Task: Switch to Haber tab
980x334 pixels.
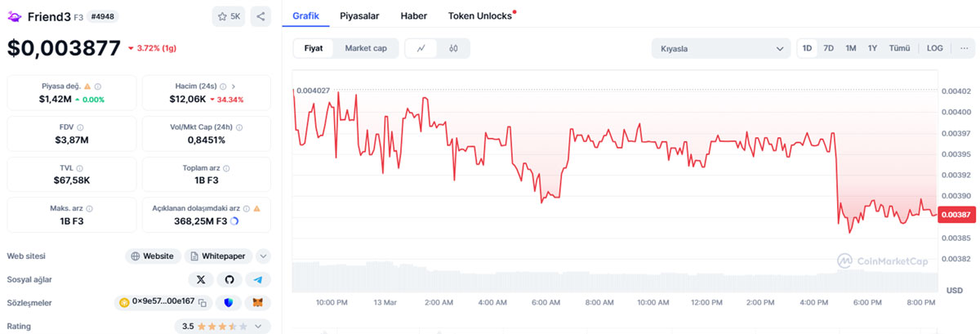Action: point(414,16)
